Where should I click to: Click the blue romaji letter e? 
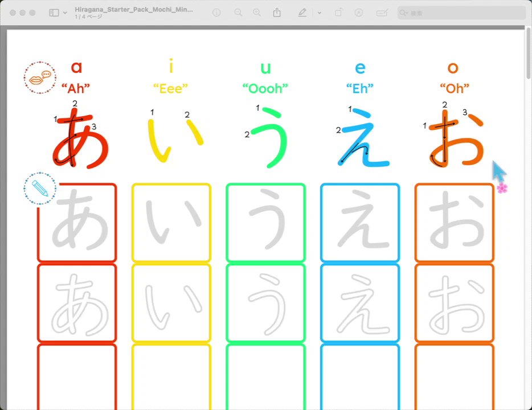pyautogui.click(x=360, y=68)
